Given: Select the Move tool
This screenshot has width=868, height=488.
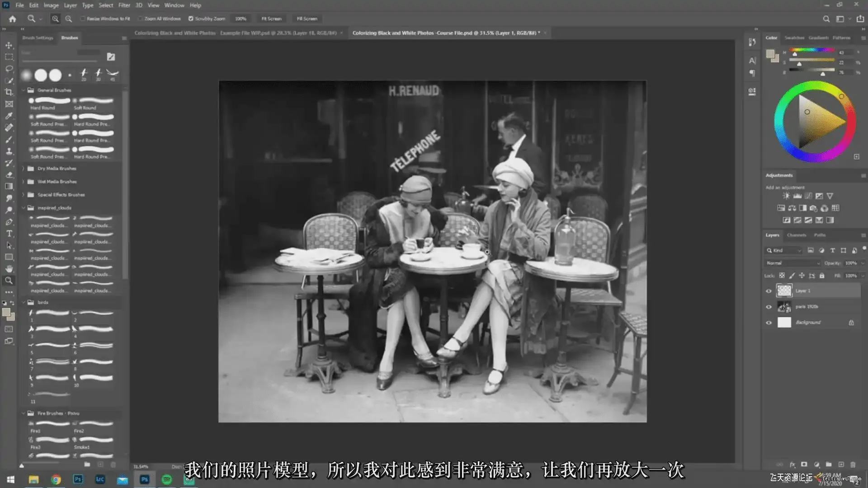Looking at the screenshot, I should (x=9, y=45).
